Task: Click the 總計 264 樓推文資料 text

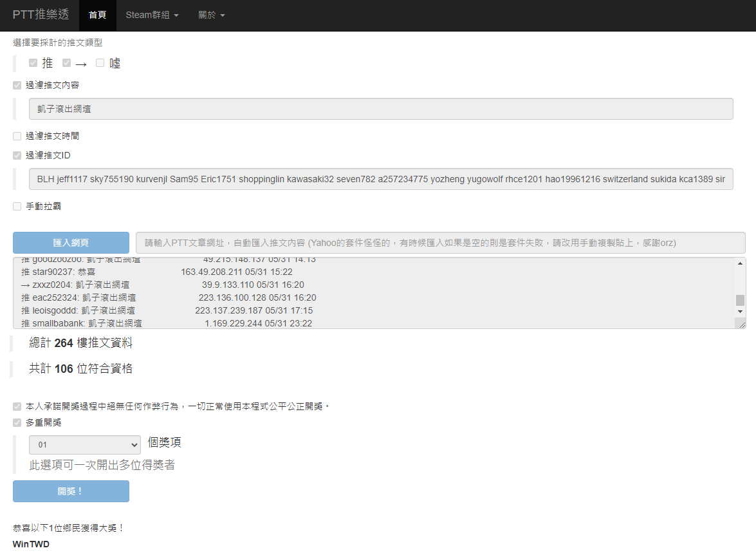Action: 80,343
